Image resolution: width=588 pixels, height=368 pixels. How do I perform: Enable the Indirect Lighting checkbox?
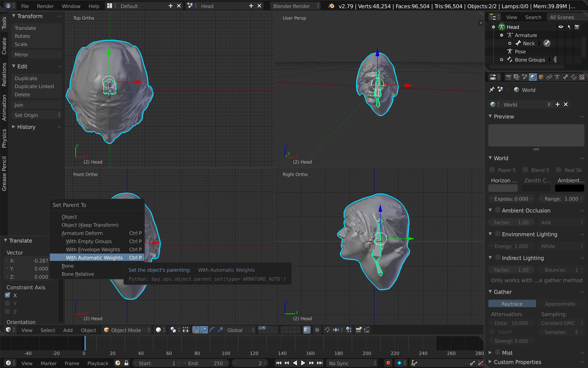pyautogui.click(x=498, y=258)
